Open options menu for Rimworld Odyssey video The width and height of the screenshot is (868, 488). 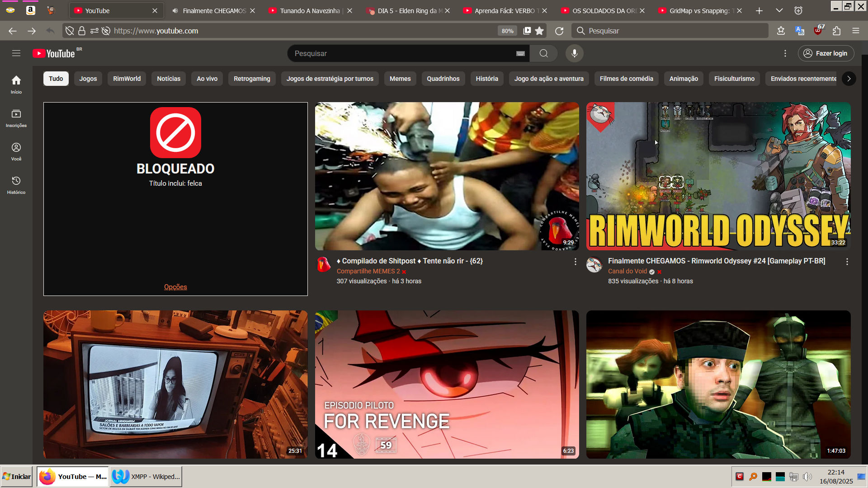847,262
